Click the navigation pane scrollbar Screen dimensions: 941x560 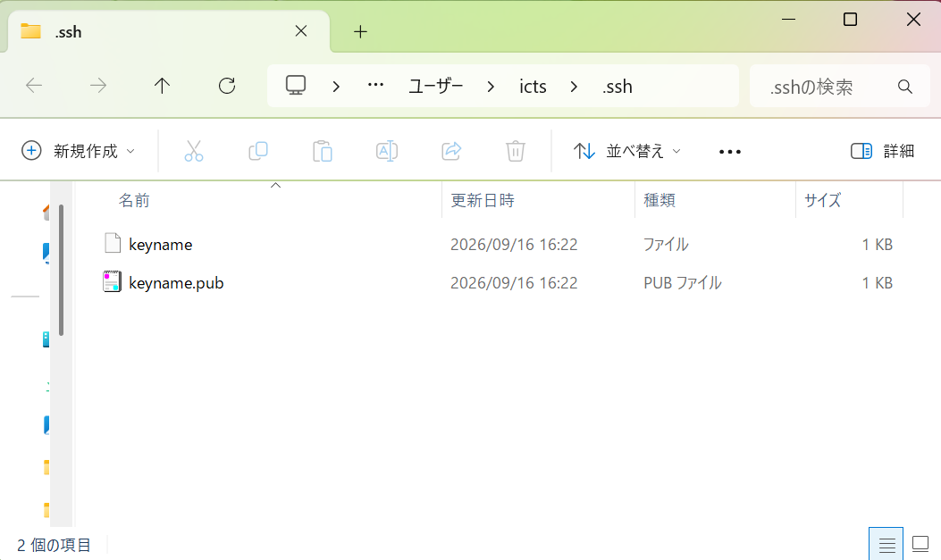(61, 270)
